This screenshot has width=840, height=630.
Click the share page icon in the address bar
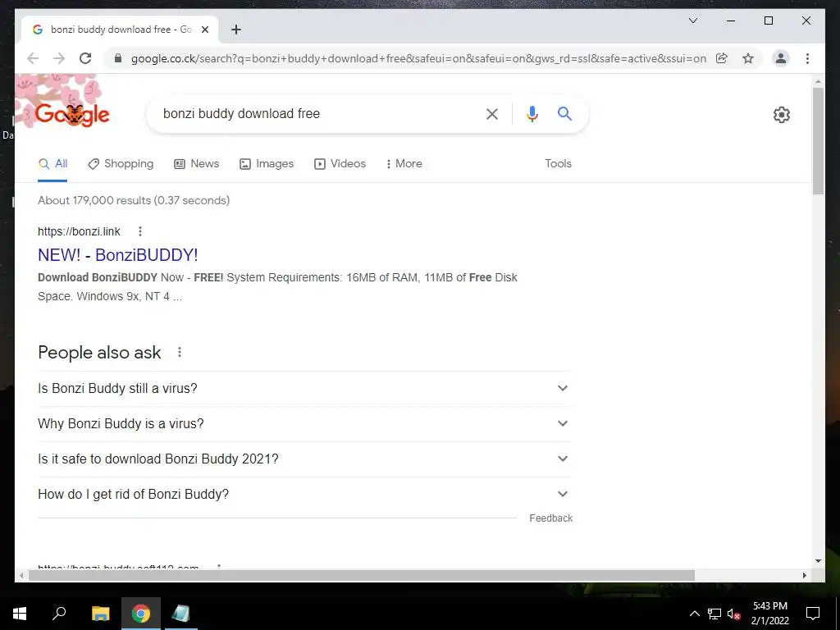(x=722, y=58)
